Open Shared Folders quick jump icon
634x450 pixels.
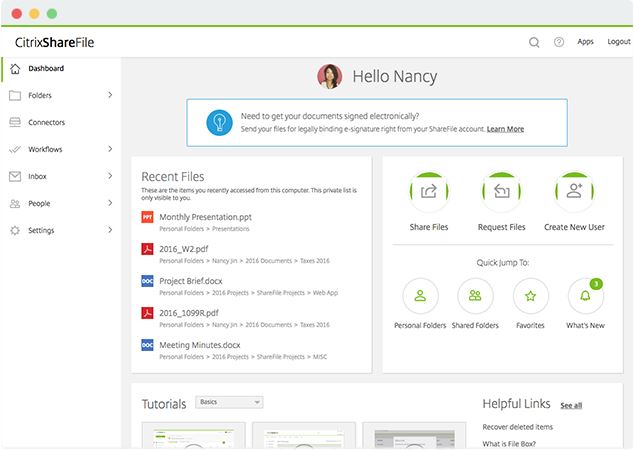pyautogui.click(x=475, y=296)
